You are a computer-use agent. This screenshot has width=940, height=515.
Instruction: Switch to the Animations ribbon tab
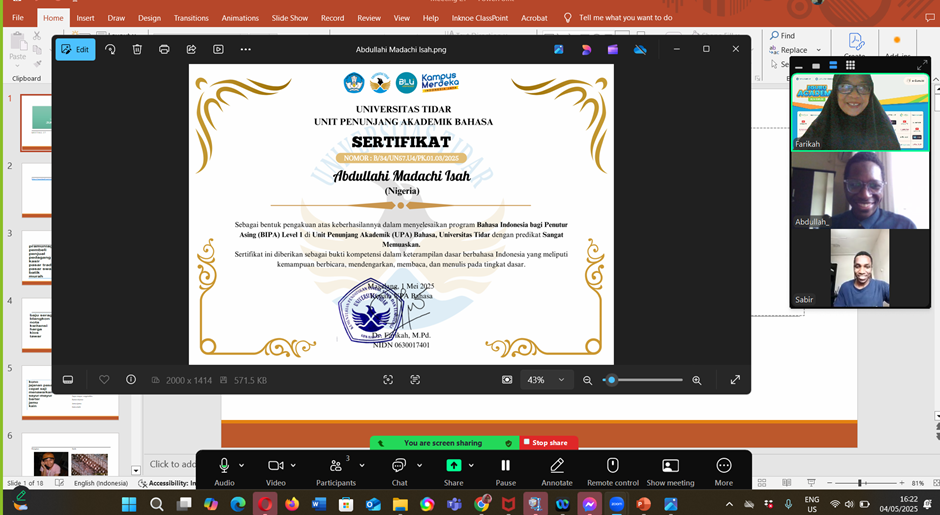coord(240,18)
